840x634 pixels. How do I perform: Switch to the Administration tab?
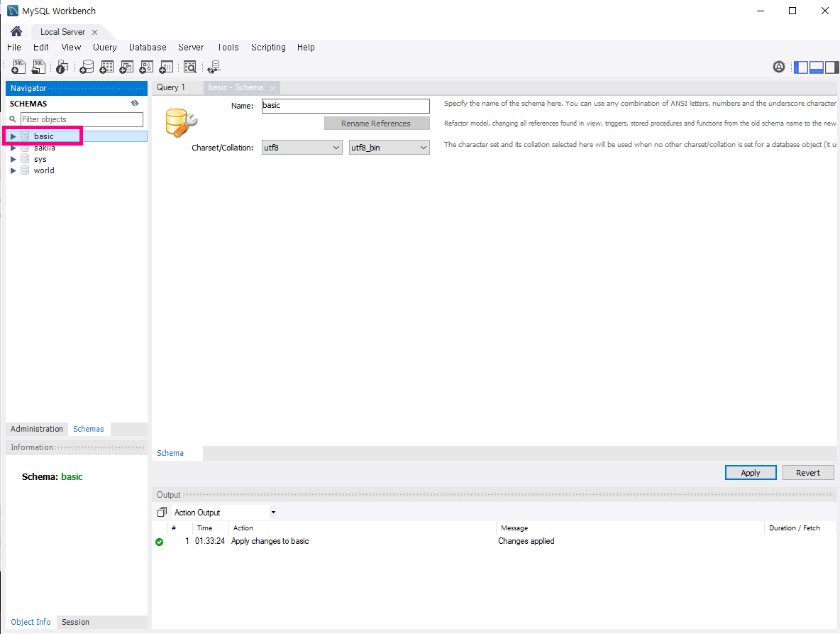[x=37, y=429]
